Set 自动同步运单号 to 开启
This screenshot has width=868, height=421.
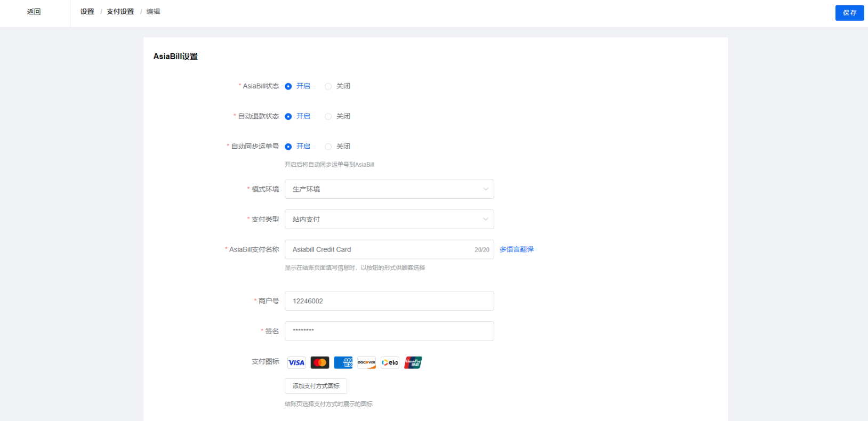(298, 147)
